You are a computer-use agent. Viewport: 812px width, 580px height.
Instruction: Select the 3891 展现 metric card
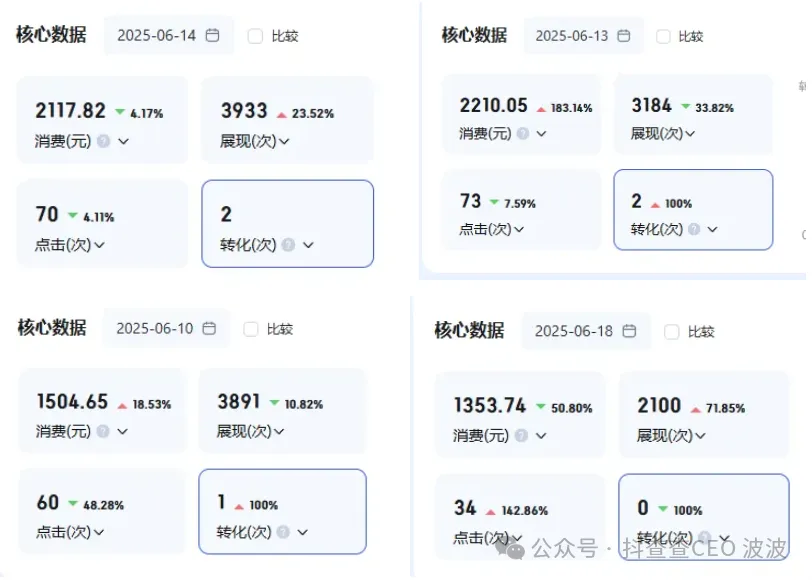(282, 411)
